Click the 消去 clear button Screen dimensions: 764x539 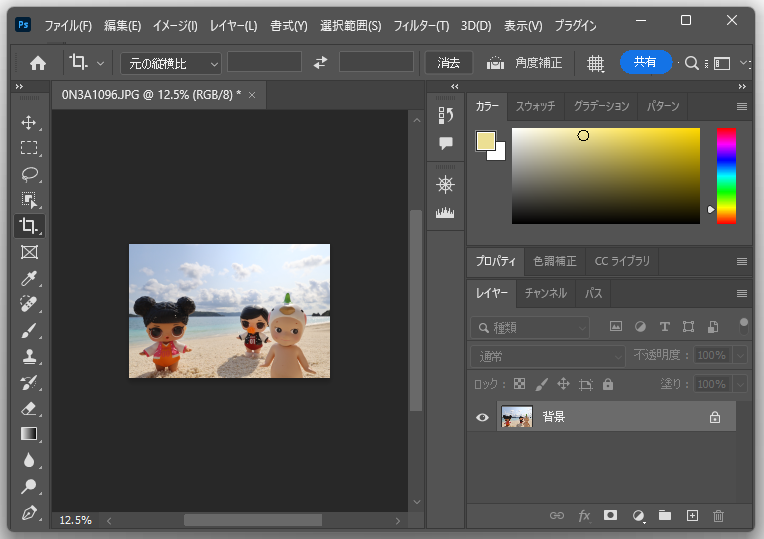pyautogui.click(x=448, y=63)
